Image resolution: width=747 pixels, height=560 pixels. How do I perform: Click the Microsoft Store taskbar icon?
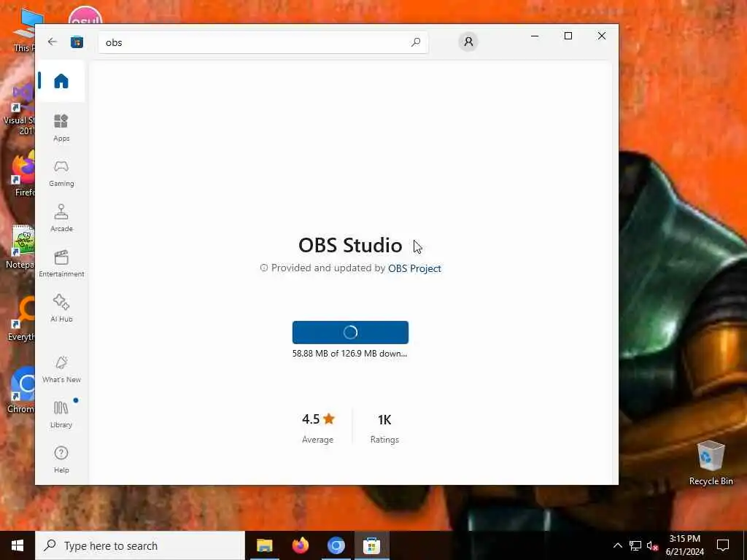point(371,545)
